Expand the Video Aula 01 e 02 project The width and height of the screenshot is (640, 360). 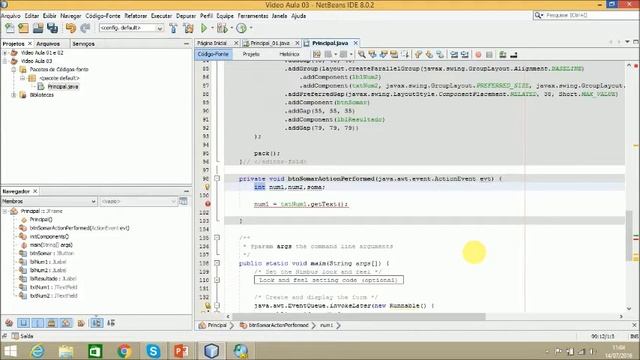click(x=5, y=53)
